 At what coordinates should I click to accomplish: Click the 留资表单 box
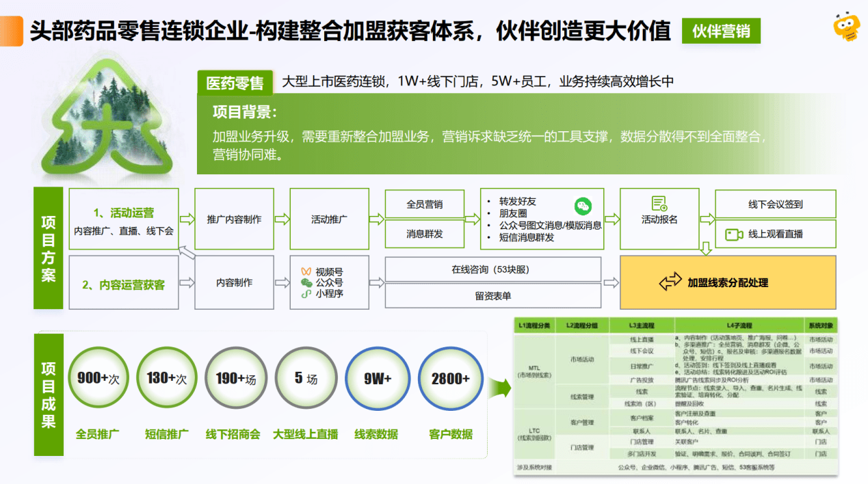492,295
